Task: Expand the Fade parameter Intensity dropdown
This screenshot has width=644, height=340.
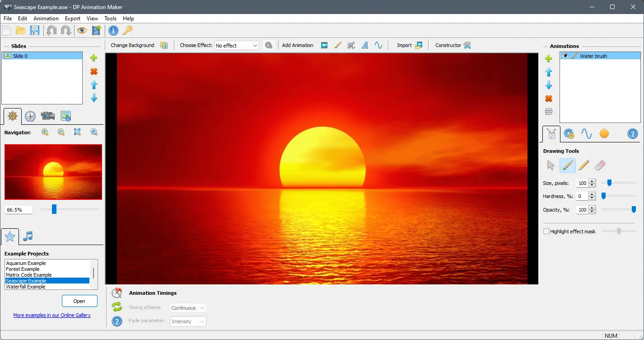Action: [188, 321]
